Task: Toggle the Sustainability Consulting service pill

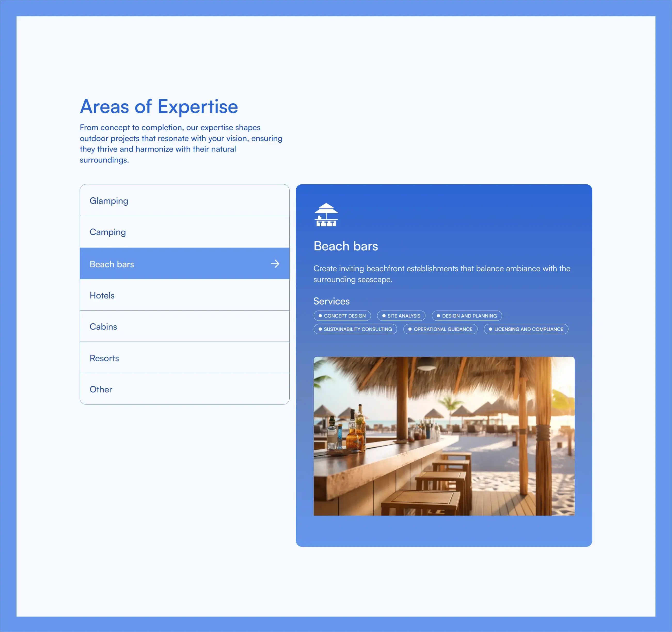Action: (x=355, y=329)
